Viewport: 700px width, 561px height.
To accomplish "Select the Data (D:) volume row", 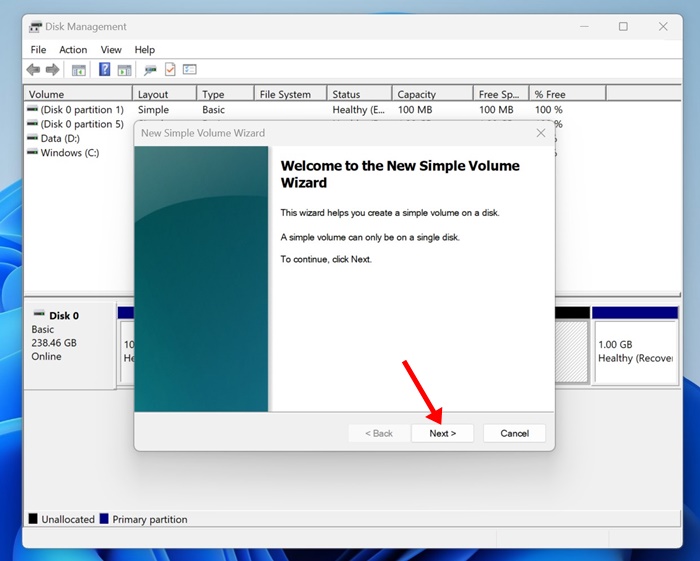I will 54,138.
